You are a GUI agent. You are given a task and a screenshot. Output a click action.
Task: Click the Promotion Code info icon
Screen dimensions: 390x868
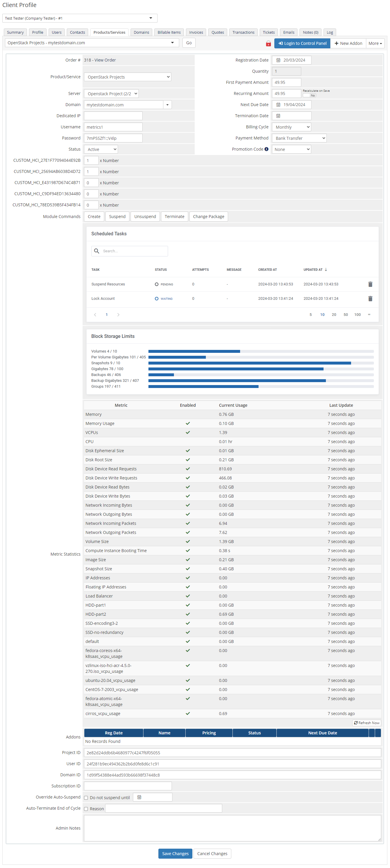(x=266, y=149)
